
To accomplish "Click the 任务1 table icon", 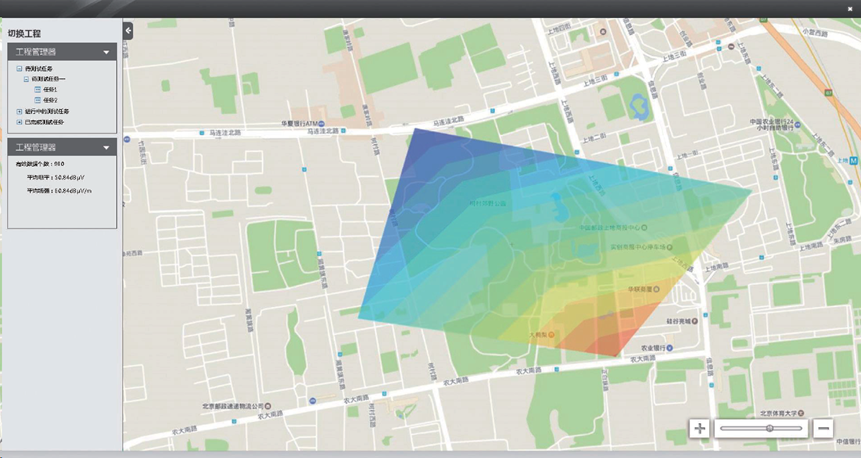I will [38, 90].
